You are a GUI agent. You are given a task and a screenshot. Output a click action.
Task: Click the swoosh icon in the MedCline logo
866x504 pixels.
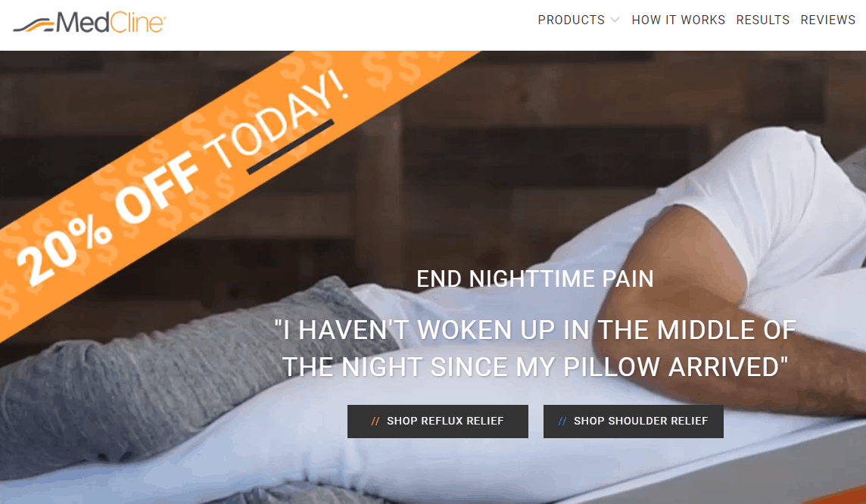(34, 26)
